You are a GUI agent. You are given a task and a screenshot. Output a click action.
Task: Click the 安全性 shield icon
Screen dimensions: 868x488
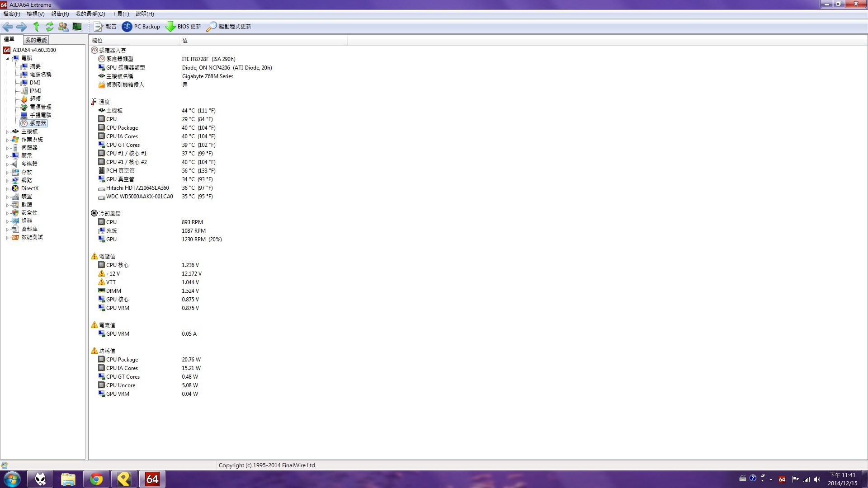click(x=15, y=213)
